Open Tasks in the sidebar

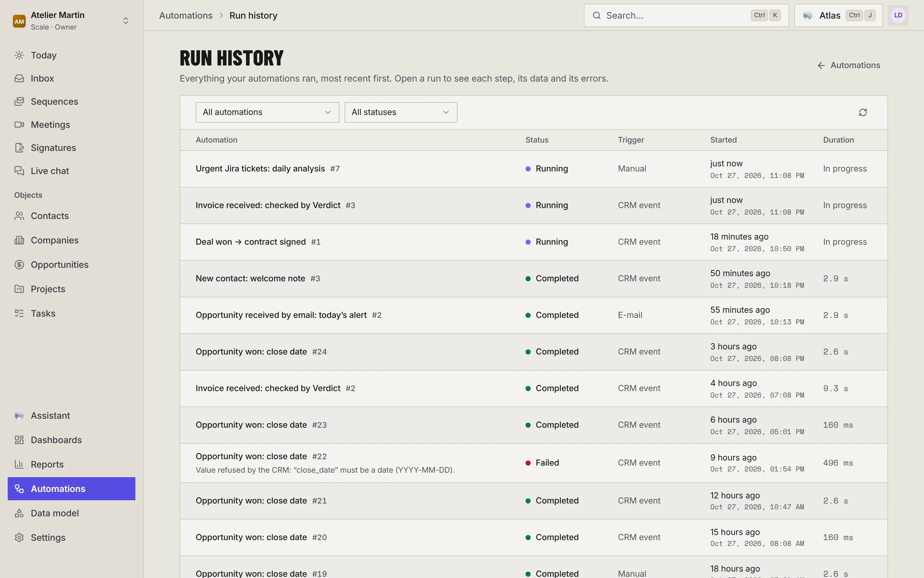tap(72, 313)
